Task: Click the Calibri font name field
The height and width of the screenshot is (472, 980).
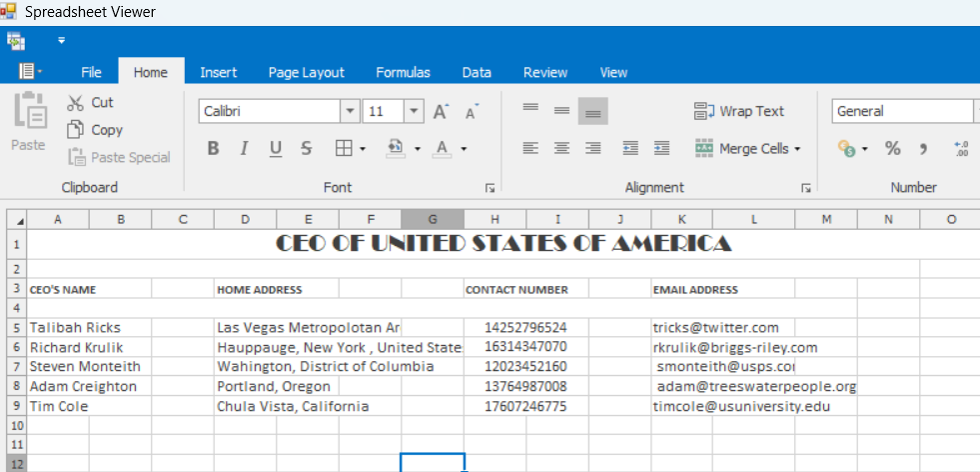Action: pos(270,111)
